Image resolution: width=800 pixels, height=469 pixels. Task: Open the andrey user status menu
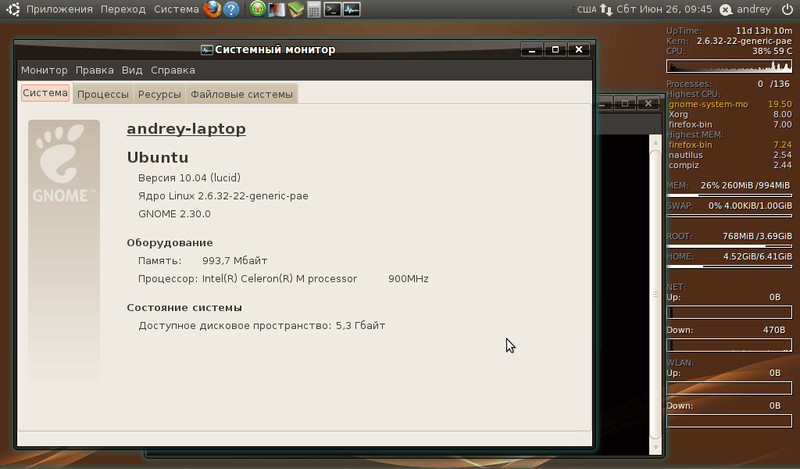pos(755,10)
